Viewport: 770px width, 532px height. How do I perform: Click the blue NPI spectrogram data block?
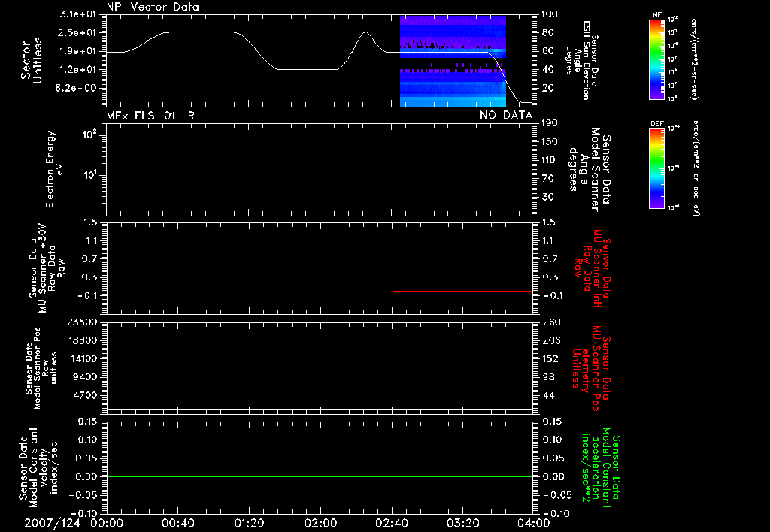click(x=453, y=61)
